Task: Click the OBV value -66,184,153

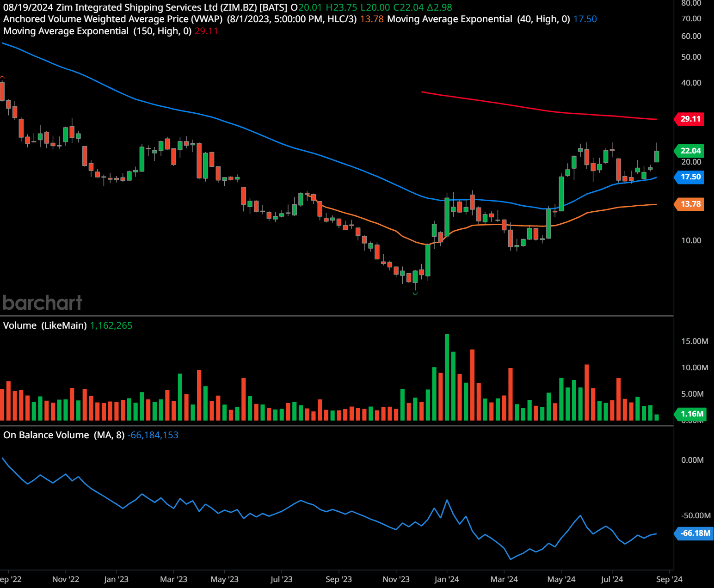Action: [x=153, y=435]
